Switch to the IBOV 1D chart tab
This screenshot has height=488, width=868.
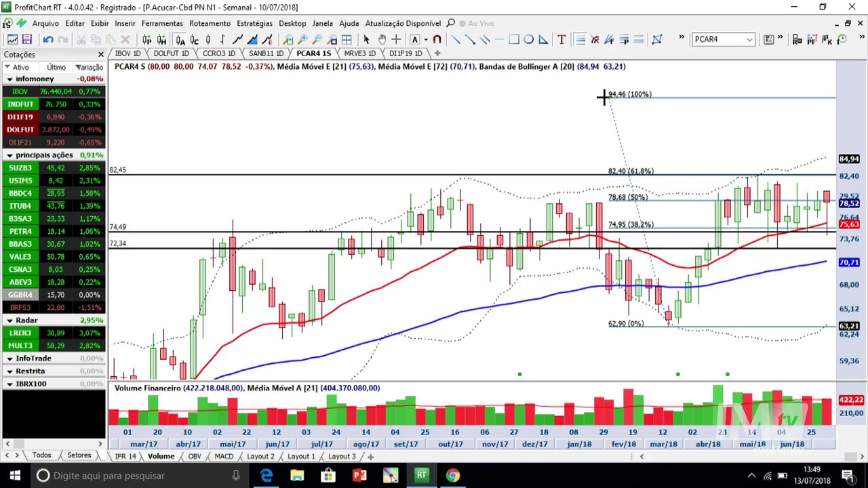127,53
